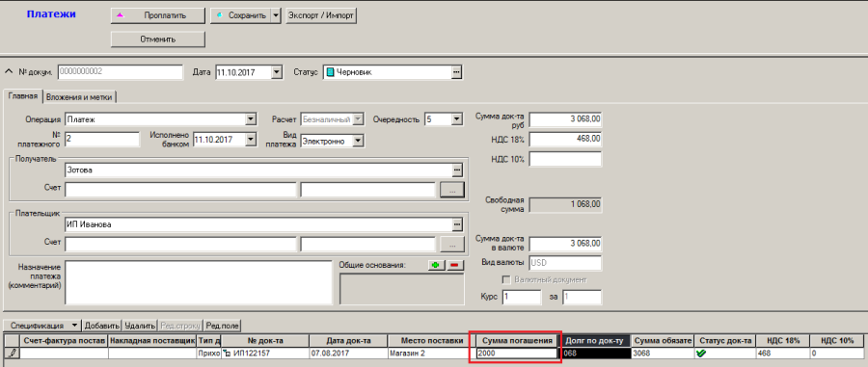
Task: Click the Долг по док-ту column header
Action: click(595, 340)
